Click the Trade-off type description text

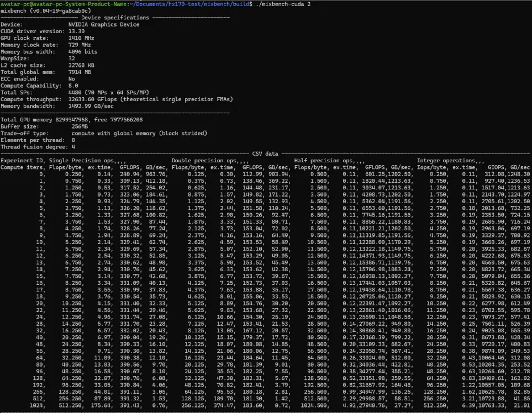(139, 133)
